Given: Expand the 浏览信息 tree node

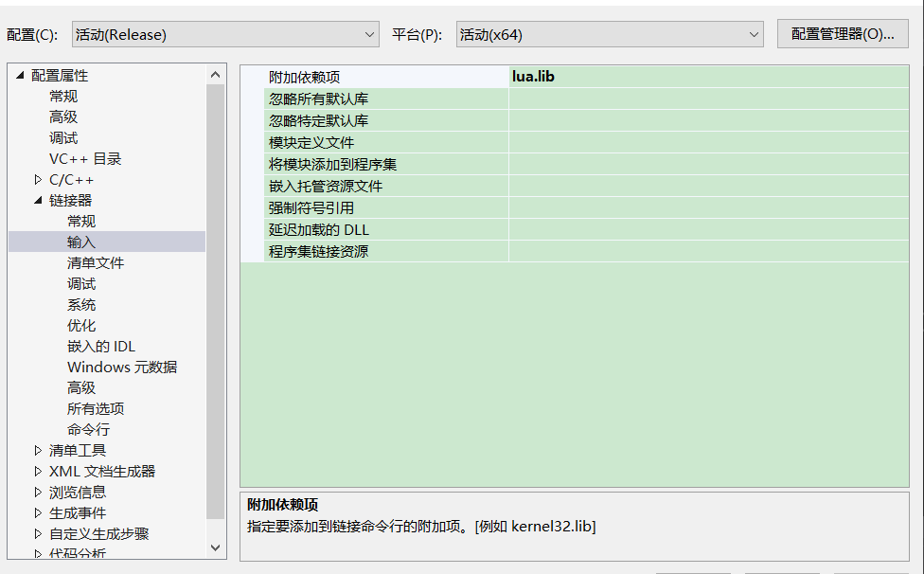Looking at the screenshot, I should tap(38, 493).
